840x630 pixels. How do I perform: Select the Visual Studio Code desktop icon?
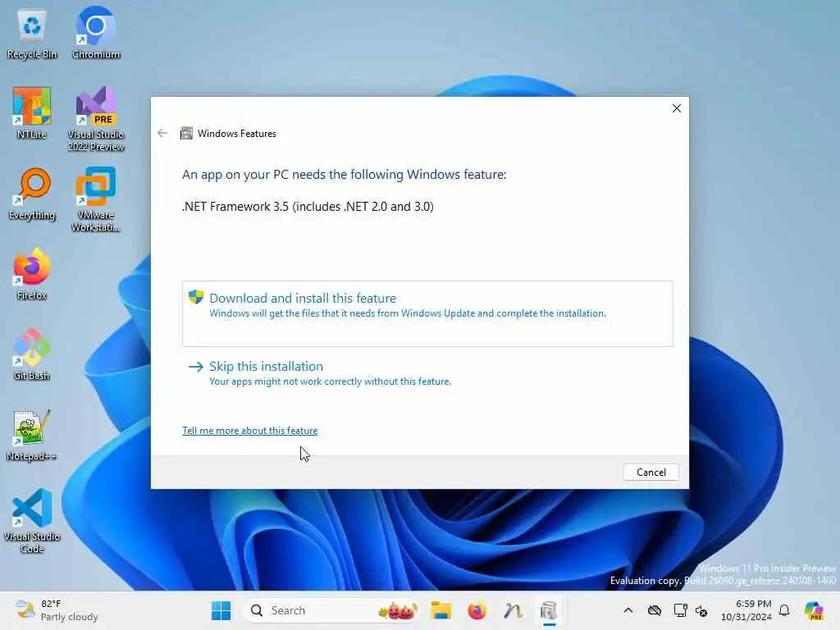[32, 521]
